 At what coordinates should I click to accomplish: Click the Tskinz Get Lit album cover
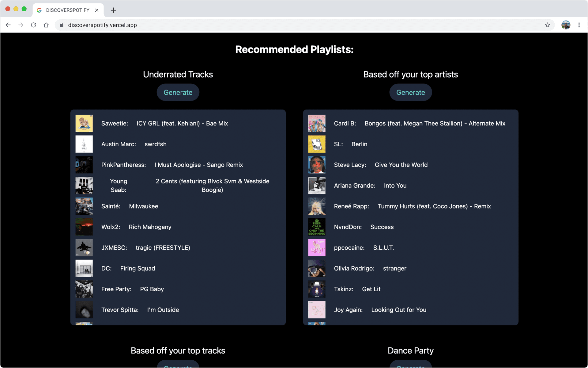click(x=317, y=289)
